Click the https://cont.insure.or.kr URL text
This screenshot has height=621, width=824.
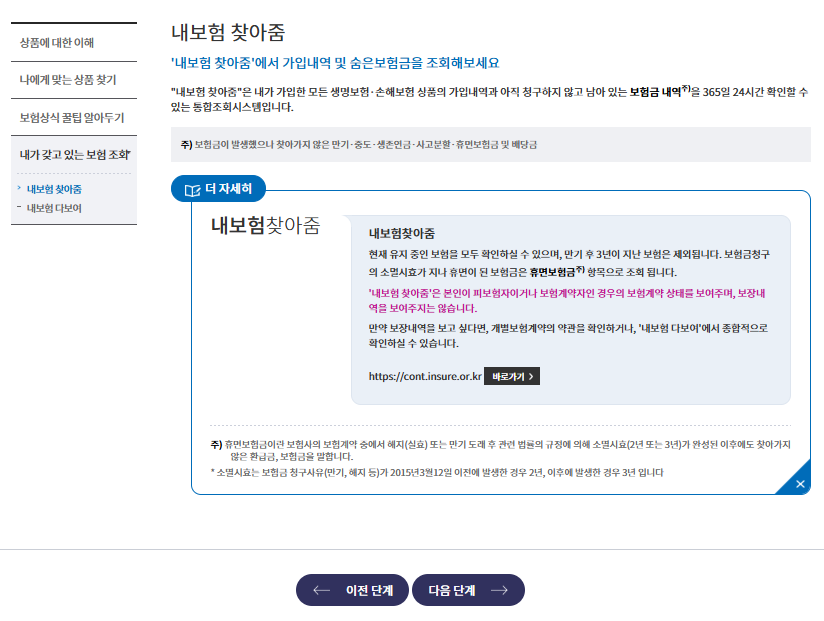coord(425,377)
